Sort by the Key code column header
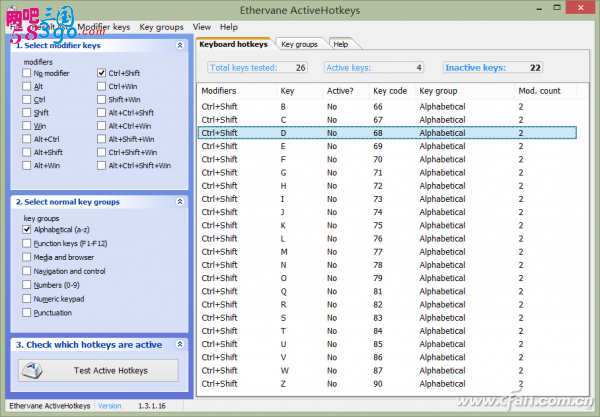 [x=392, y=91]
